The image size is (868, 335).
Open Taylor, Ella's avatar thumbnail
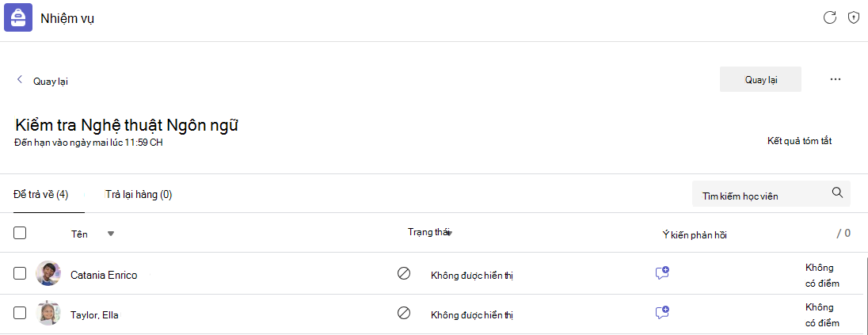pos(48,313)
